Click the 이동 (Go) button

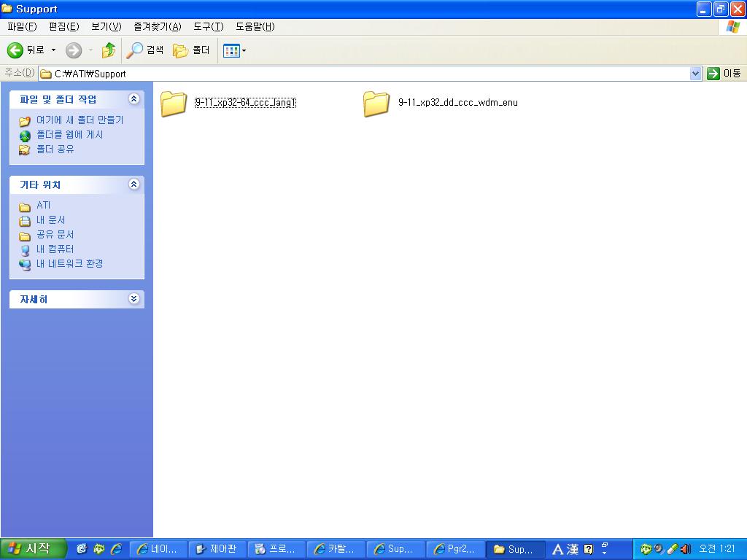pyautogui.click(x=724, y=74)
